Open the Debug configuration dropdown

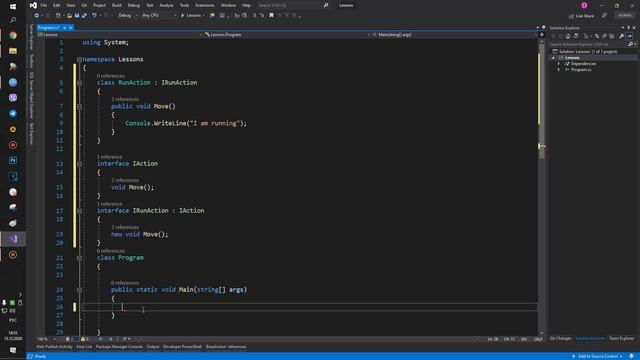tap(128, 16)
